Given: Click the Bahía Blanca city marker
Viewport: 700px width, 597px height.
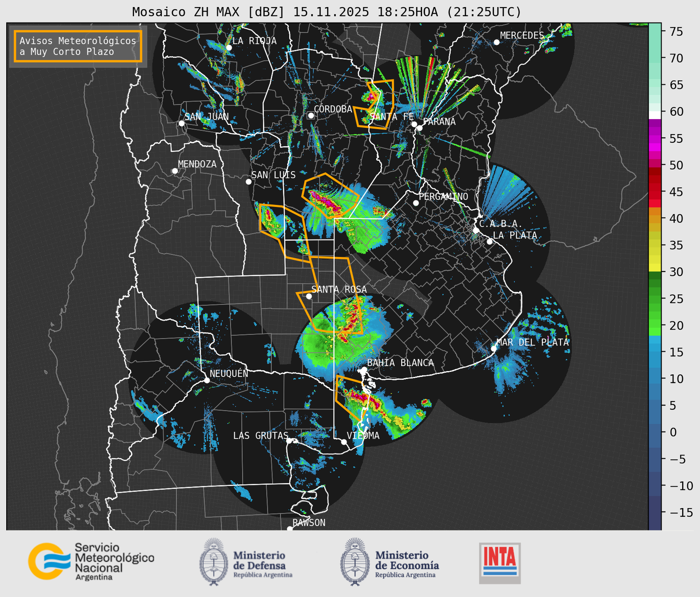Looking at the screenshot, I should pos(364,369).
